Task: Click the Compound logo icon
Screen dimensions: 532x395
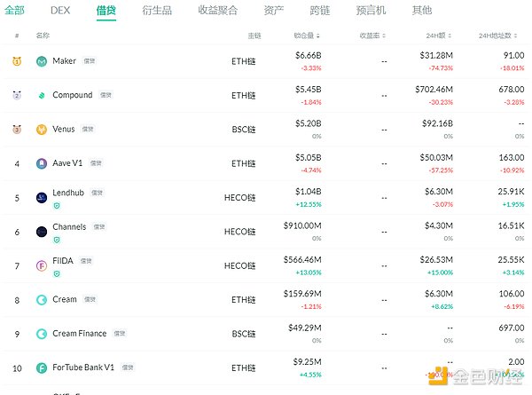Action: tap(42, 95)
